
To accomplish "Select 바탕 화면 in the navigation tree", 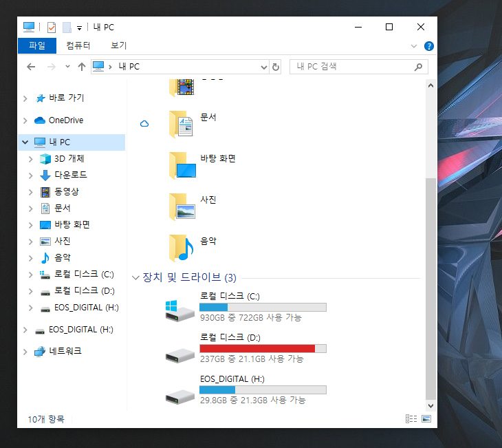I will 72,224.
